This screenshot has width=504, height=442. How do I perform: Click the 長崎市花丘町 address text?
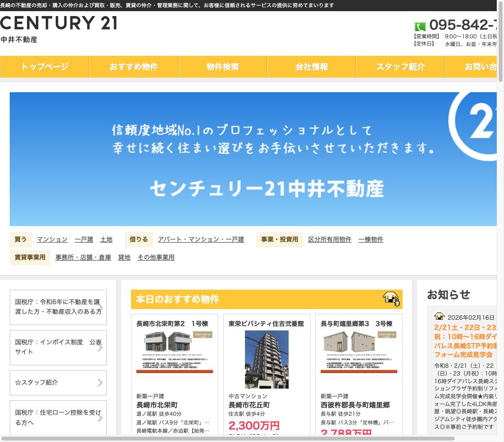point(249,405)
